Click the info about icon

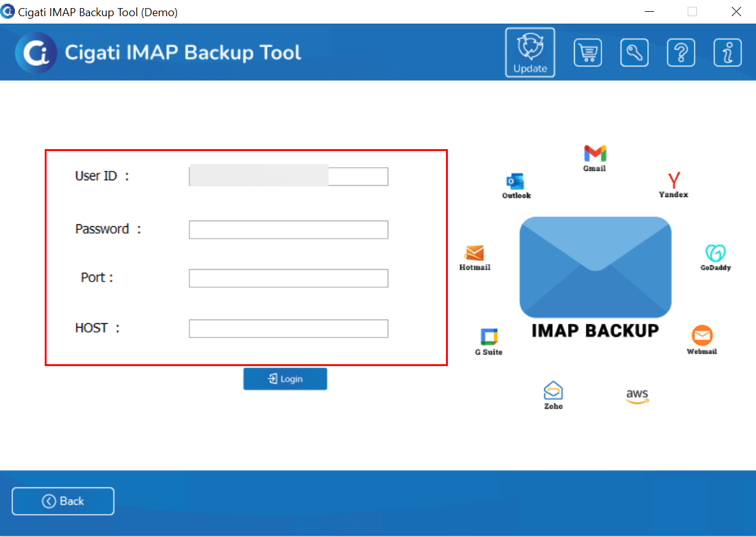tap(727, 53)
